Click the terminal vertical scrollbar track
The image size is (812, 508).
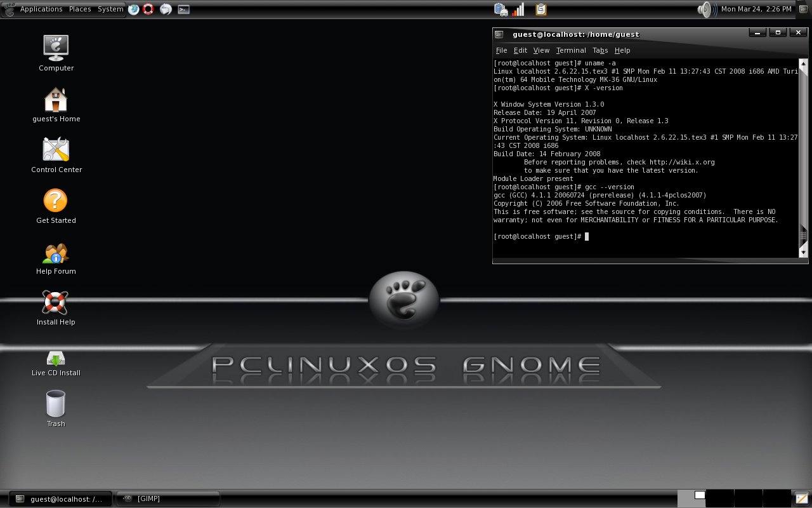click(x=803, y=158)
